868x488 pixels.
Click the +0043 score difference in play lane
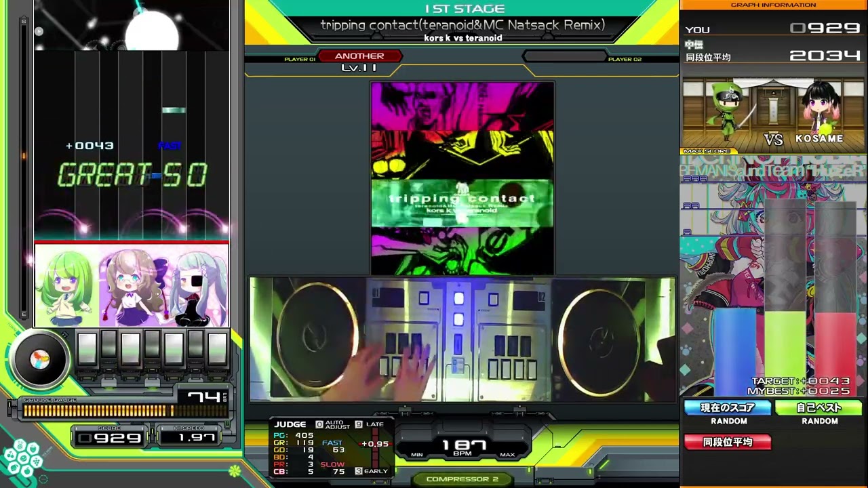point(90,146)
